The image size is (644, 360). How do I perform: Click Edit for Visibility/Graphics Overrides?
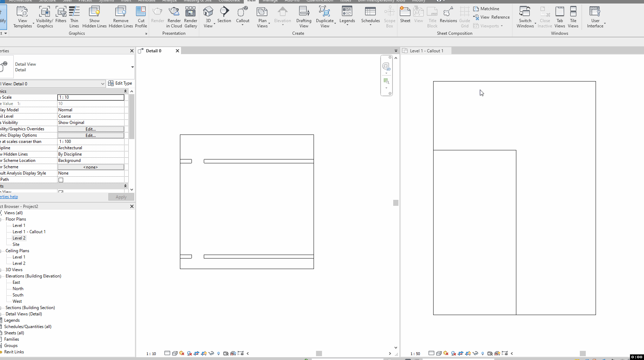tap(91, 129)
